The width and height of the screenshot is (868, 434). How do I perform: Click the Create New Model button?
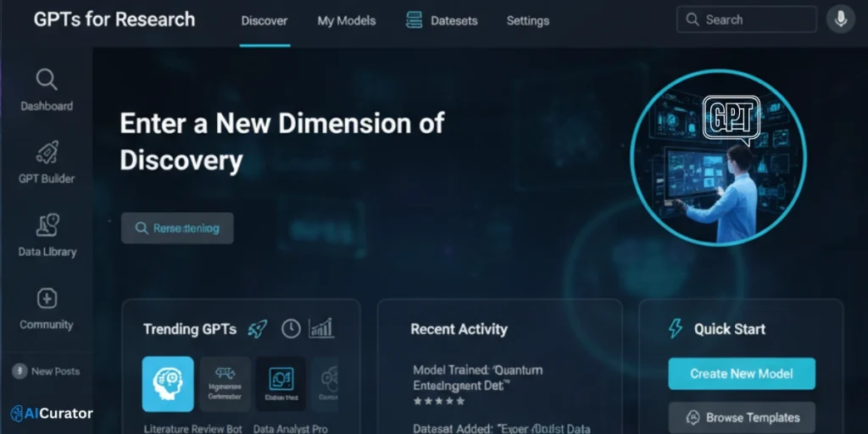click(742, 374)
